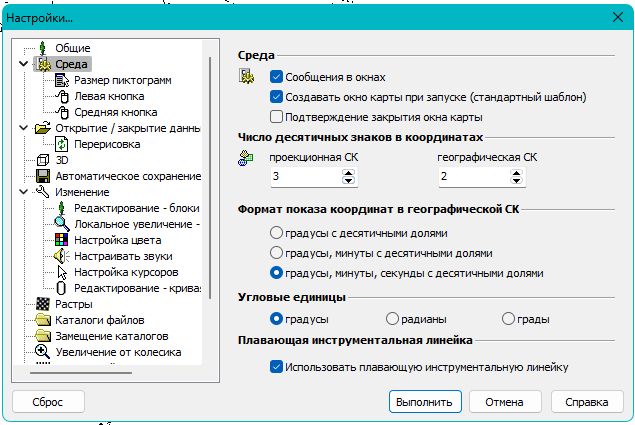Click the green refresh icon of Перерисовка
Image resolution: width=635 pixels, height=425 pixels.
[62, 144]
